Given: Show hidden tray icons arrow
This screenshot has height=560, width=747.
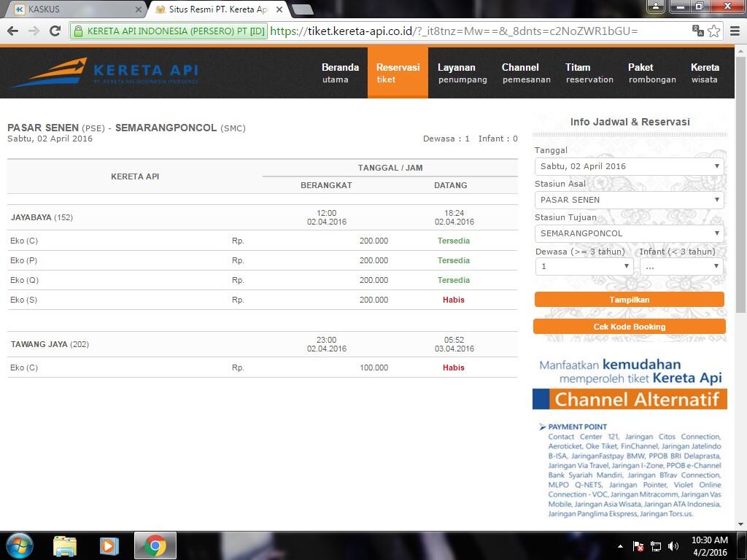Looking at the screenshot, I should pyautogui.click(x=620, y=546).
